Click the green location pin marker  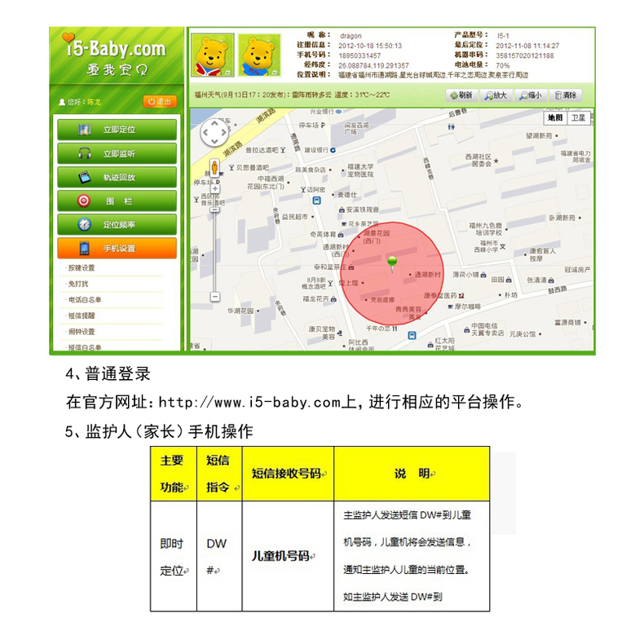point(392,263)
